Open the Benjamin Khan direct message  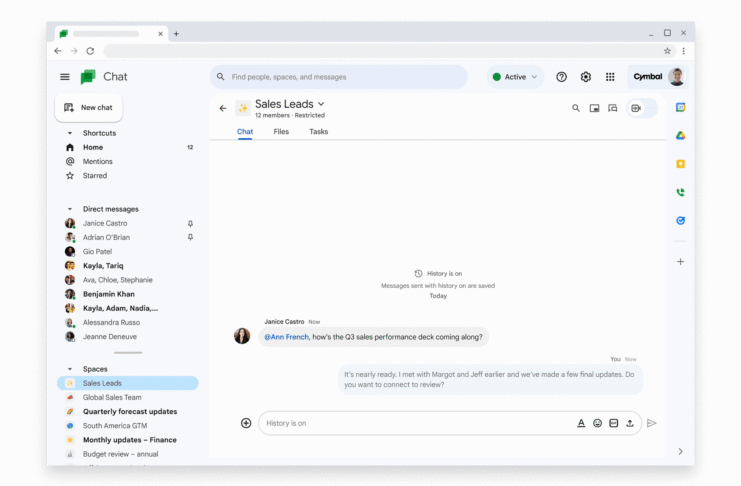coord(128,294)
